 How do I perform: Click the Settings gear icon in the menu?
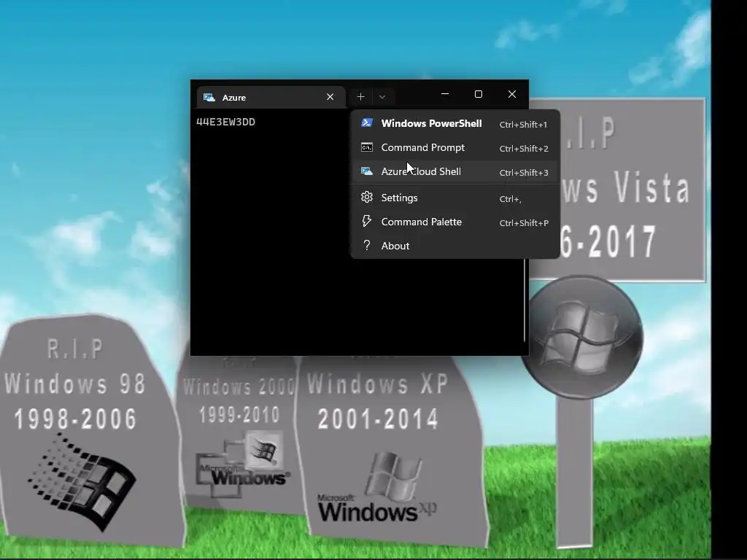tap(367, 197)
